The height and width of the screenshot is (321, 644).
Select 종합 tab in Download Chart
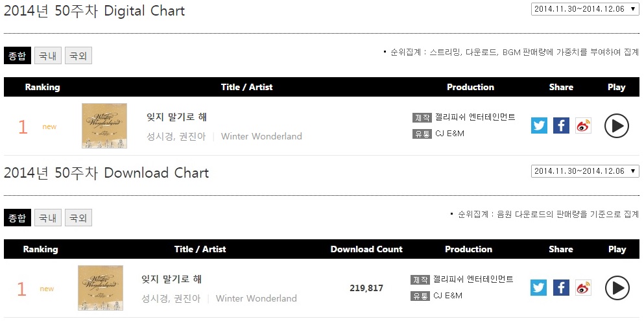click(18, 217)
